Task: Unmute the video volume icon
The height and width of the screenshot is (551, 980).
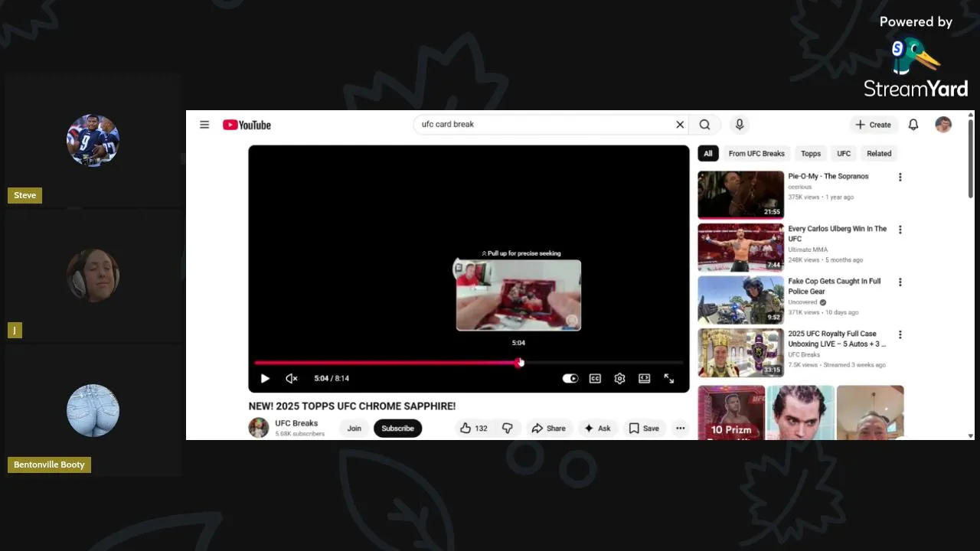Action: 292,379
